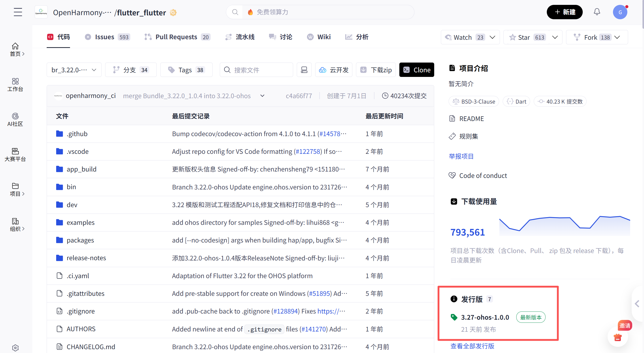Open 大赛平台 sidebar icon
Image resolution: width=644 pixels, height=353 pixels.
pyautogui.click(x=15, y=155)
